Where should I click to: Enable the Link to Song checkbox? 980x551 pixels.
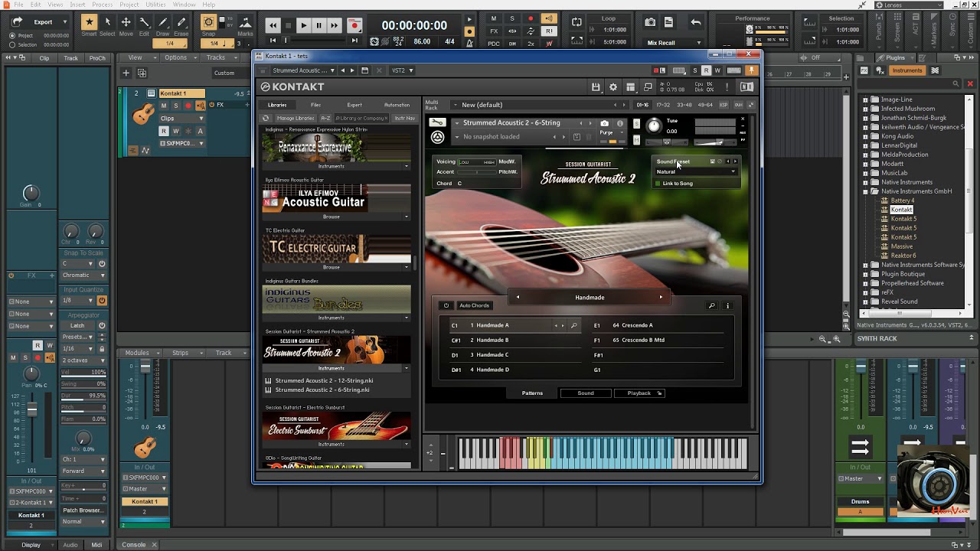click(658, 184)
